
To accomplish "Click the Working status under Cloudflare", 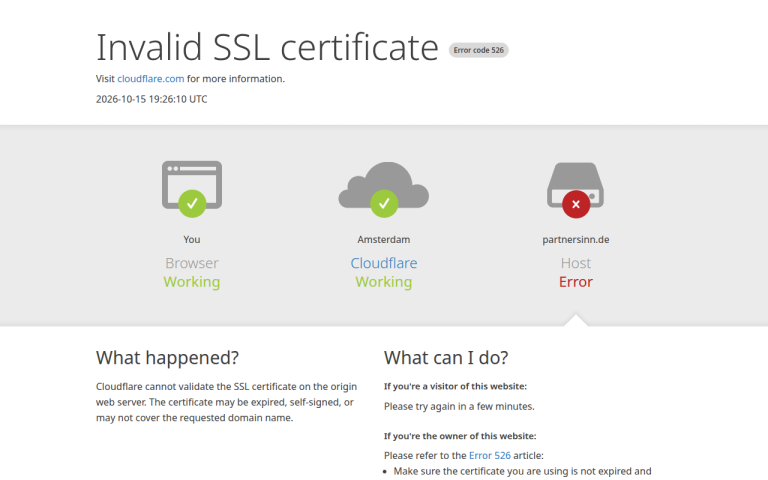I will [x=384, y=282].
